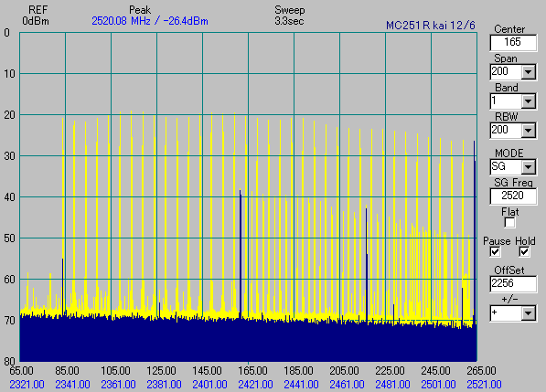This screenshot has height=392, width=546.
Task: Click the OffSet input showing 2256
Action: [x=512, y=284]
